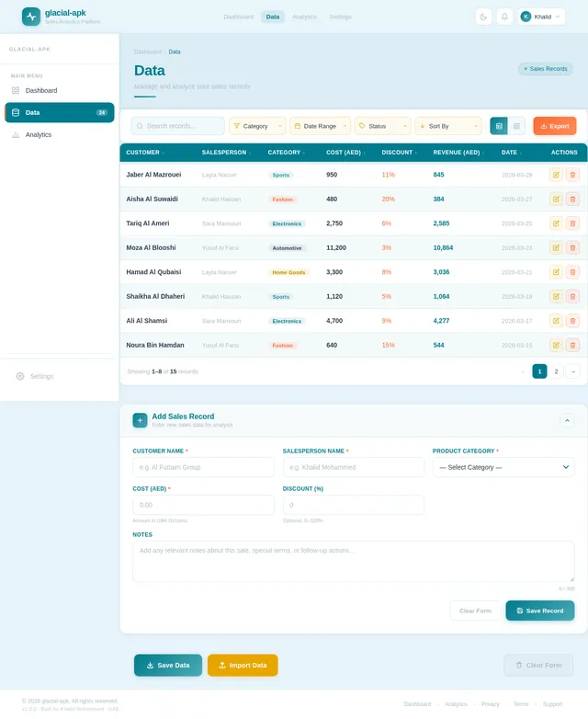Click the Import Data button
Viewport: 588px width, 719px height.
coord(243,665)
